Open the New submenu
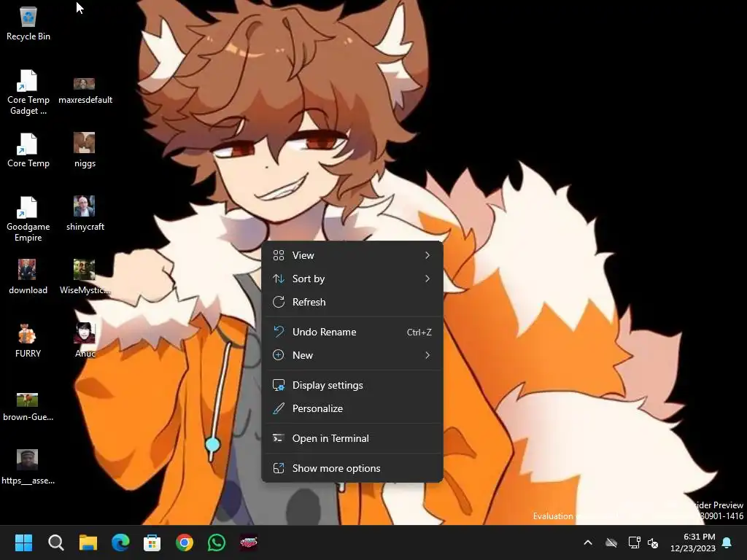The height and width of the screenshot is (560, 747). pos(352,355)
